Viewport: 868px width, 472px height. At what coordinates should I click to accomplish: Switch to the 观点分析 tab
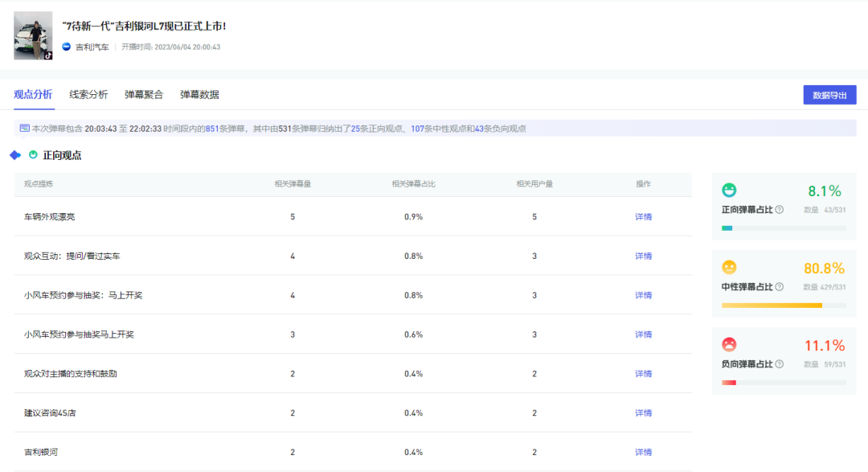33,94
